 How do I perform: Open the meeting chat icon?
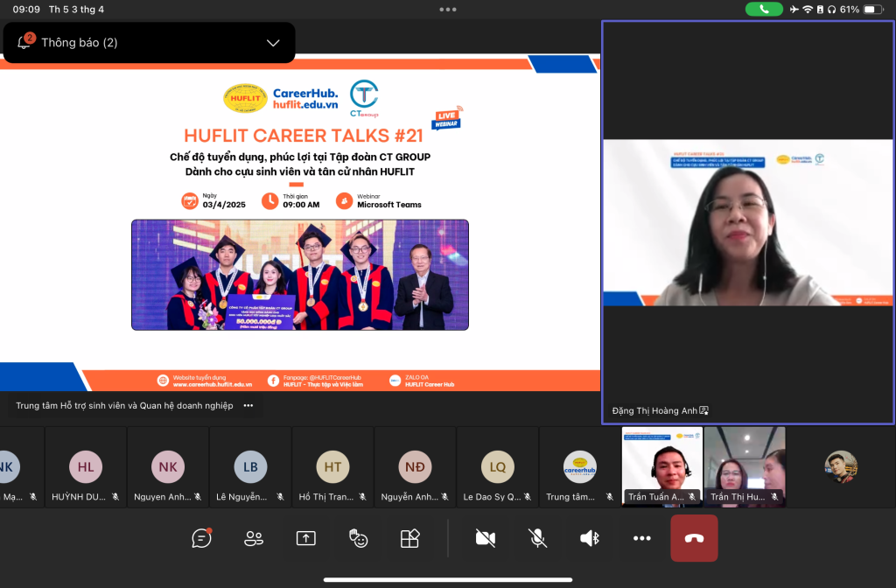(201, 538)
